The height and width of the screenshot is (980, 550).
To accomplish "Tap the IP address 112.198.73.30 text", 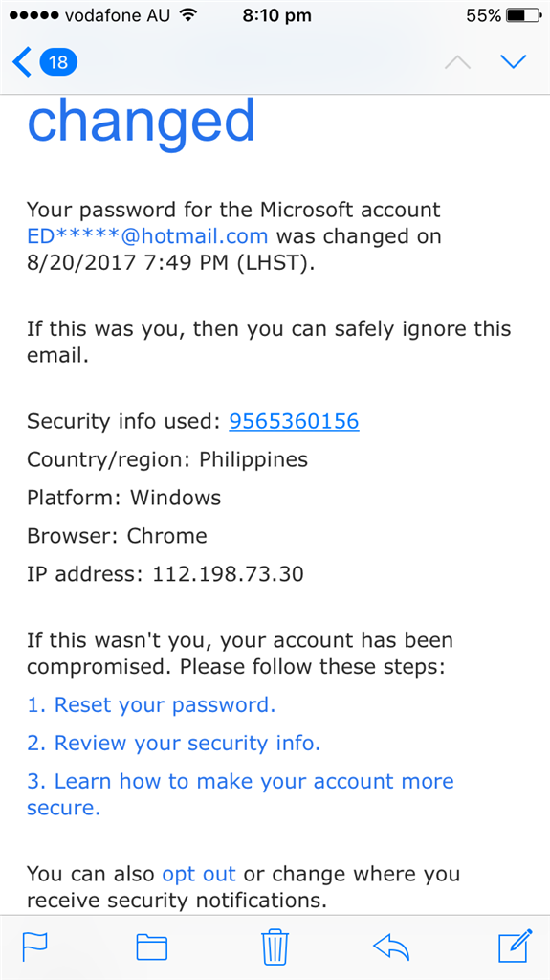I will 228,574.
